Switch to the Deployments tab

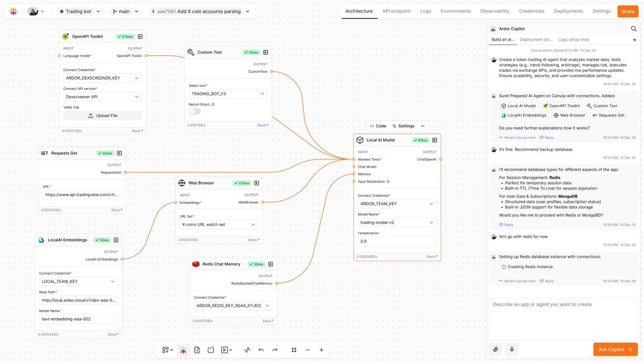tap(568, 11)
